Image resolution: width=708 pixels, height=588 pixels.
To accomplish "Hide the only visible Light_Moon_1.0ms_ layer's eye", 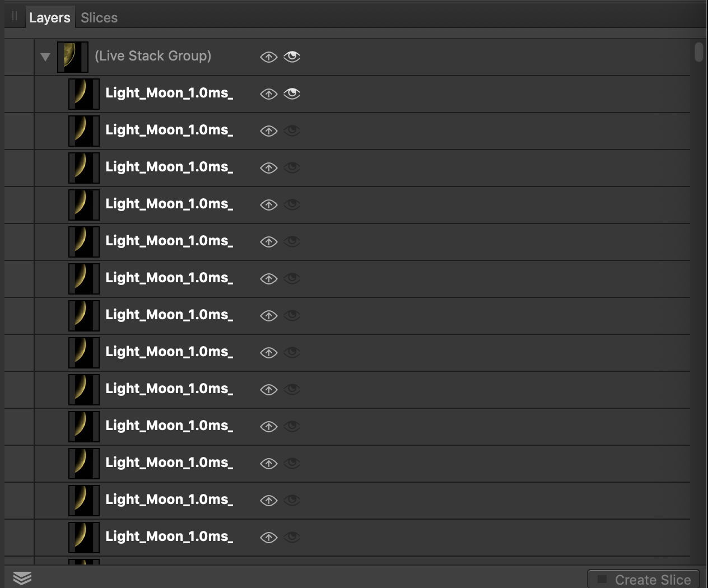I will pyautogui.click(x=292, y=94).
